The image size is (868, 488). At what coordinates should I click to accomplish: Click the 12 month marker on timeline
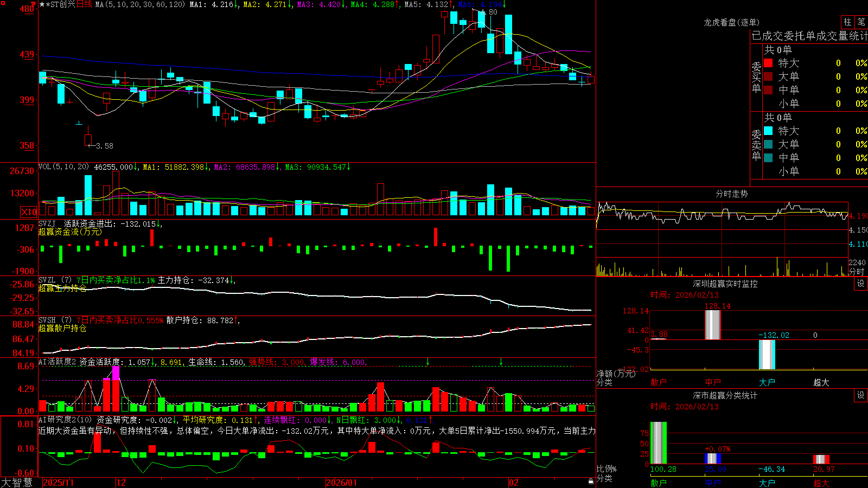[x=122, y=483]
